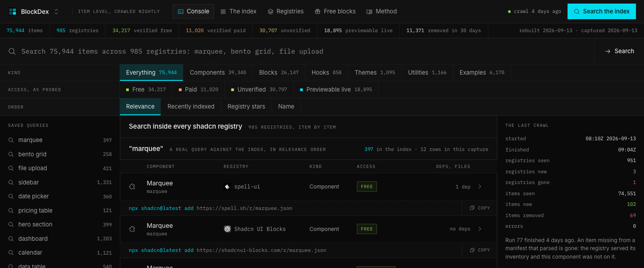Run saved query pricing table
644x268 pixels.
(x=60, y=210)
